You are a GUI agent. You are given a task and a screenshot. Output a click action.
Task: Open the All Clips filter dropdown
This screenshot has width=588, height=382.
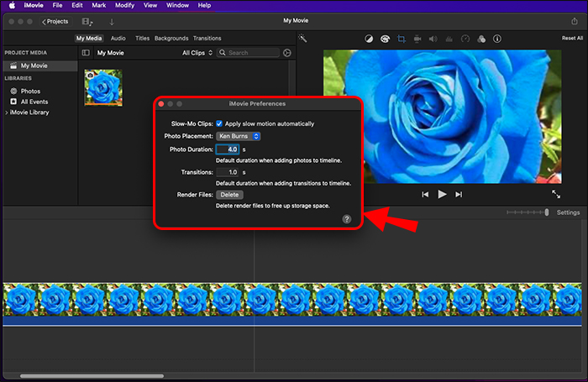[x=197, y=53]
